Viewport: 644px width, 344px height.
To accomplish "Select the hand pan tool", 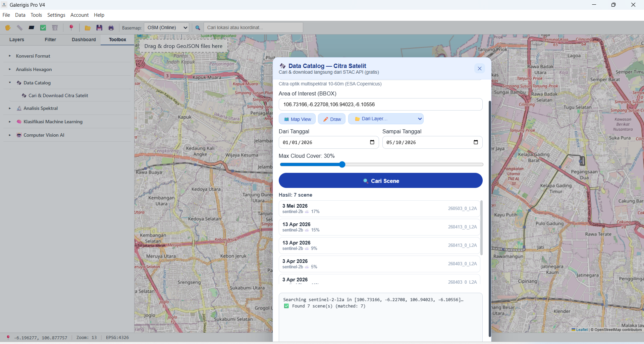I will [8, 28].
